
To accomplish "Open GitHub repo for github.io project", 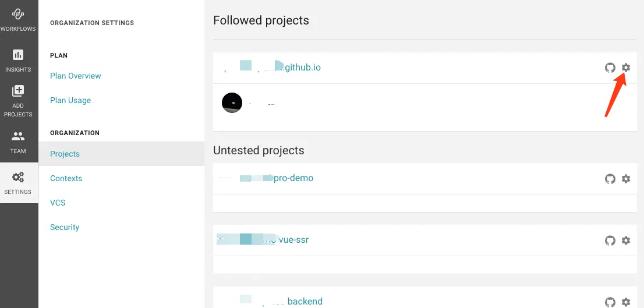I will click(x=610, y=68).
